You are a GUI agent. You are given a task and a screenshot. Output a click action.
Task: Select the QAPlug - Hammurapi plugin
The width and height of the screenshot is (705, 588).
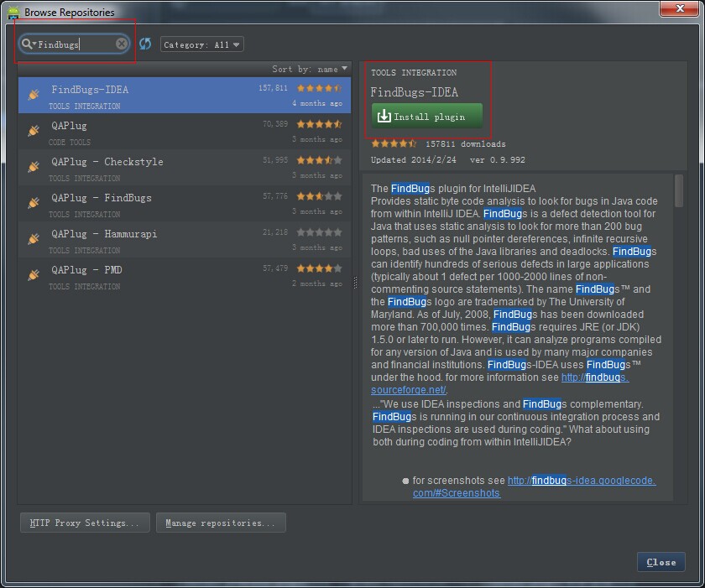tap(185, 239)
